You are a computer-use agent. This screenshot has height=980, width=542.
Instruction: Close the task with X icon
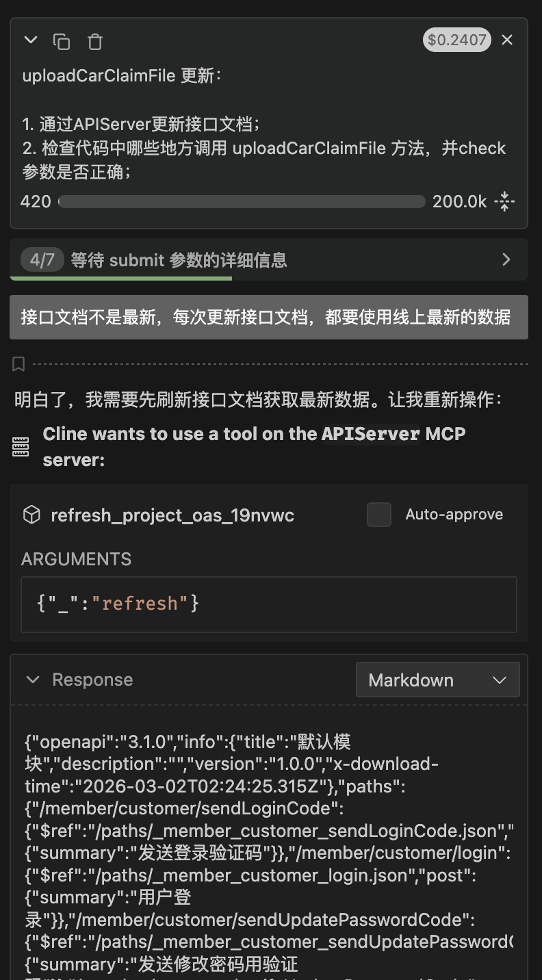tap(507, 40)
